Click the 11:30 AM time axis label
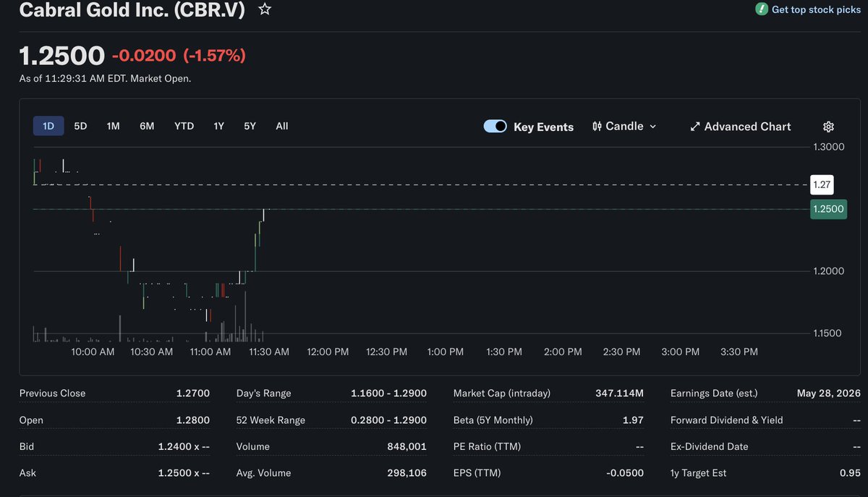868x497 pixels. pyautogui.click(x=269, y=352)
